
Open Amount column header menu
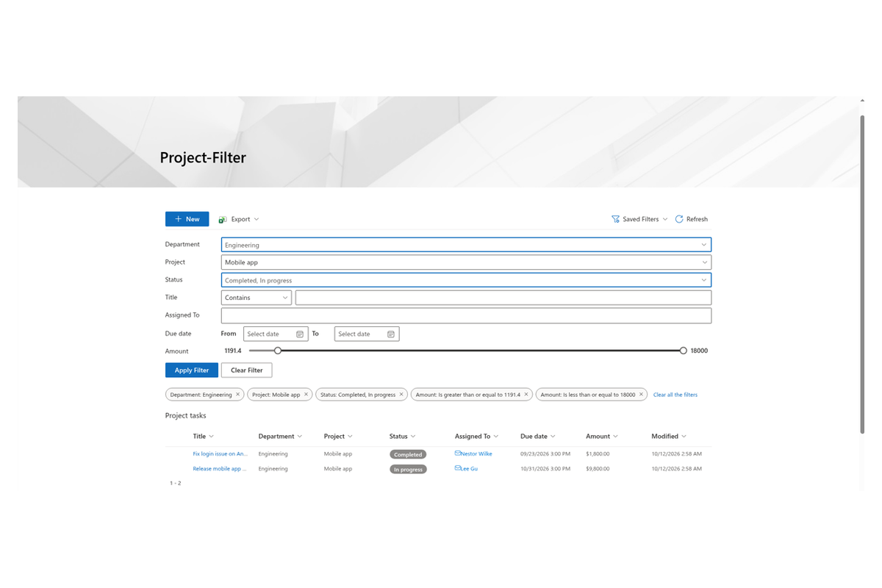pos(602,437)
